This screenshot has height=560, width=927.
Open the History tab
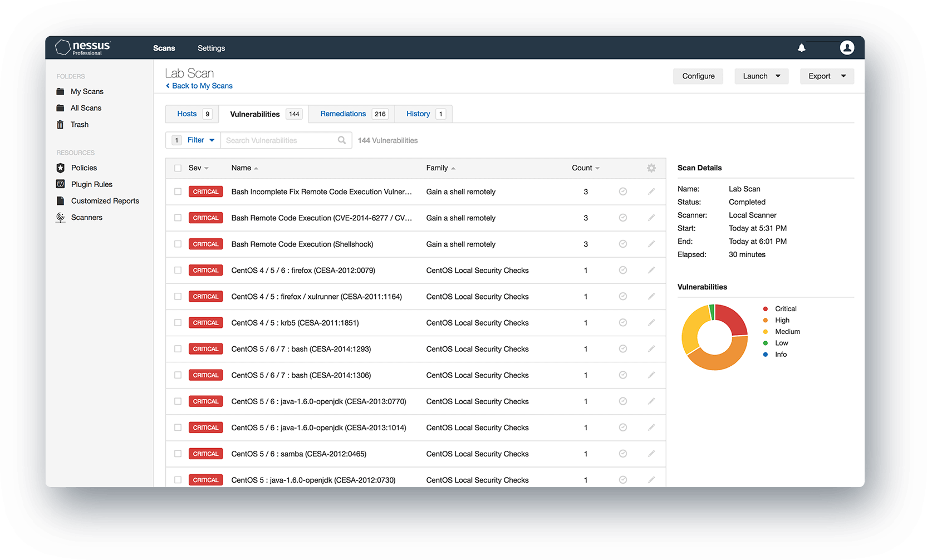pos(424,114)
